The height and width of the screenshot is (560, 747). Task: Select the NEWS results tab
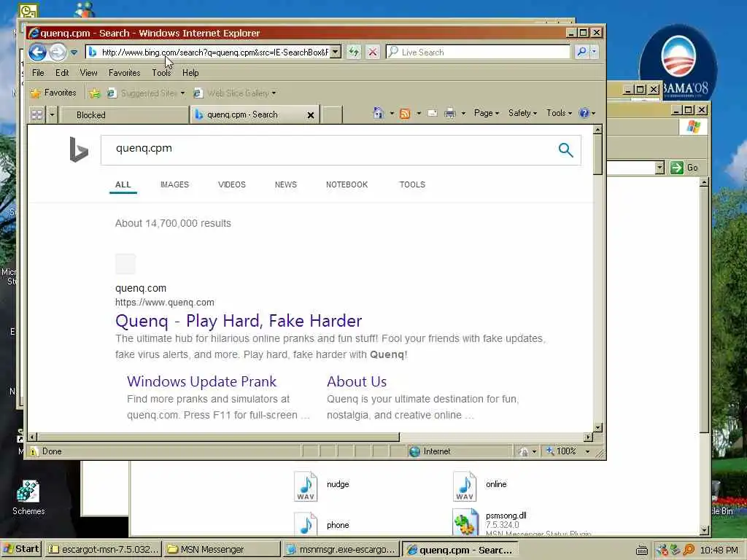pyautogui.click(x=285, y=184)
